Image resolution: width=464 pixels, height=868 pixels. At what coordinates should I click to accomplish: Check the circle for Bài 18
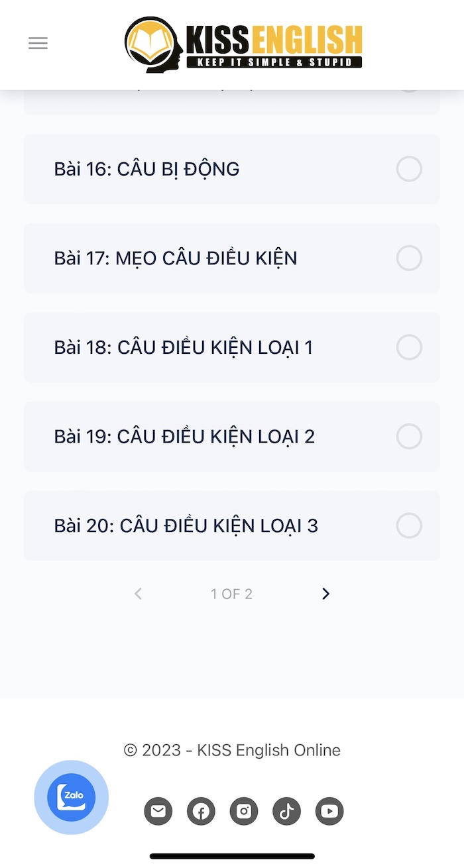pyautogui.click(x=409, y=347)
